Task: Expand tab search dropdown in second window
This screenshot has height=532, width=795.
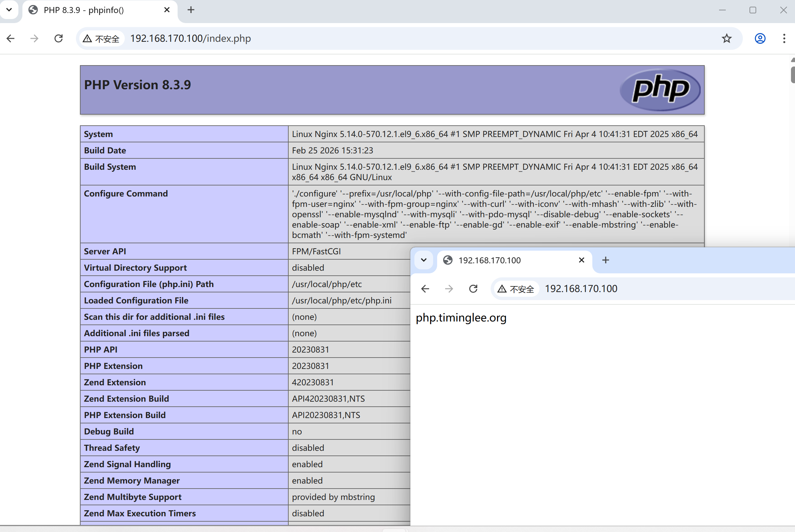Action: [x=423, y=260]
